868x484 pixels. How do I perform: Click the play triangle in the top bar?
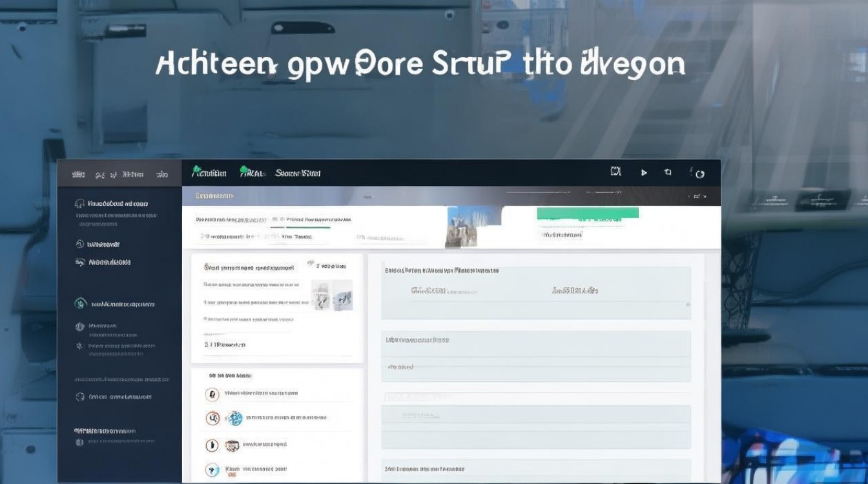point(644,173)
